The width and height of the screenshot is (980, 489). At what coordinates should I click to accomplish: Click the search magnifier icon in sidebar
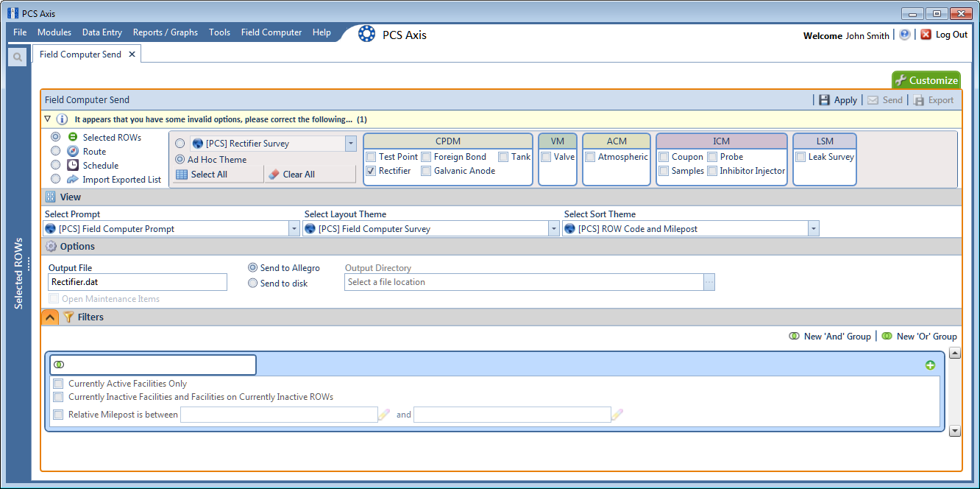click(x=18, y=57)
